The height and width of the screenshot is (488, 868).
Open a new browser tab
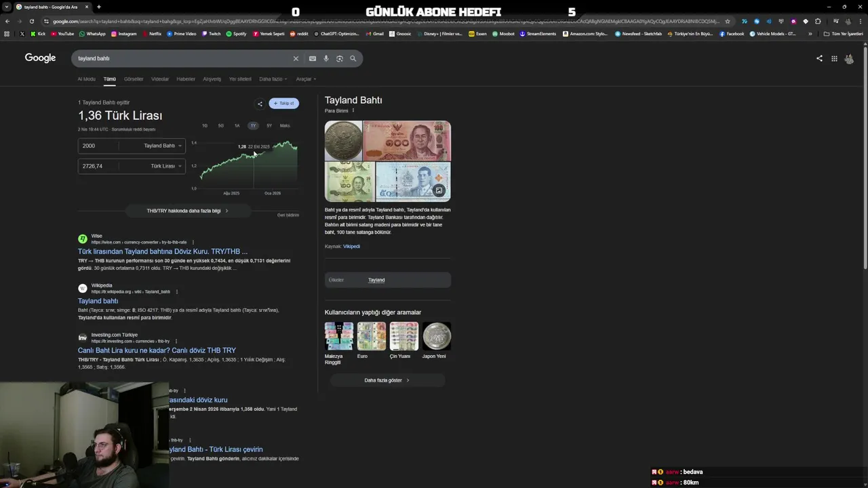coord(98,7)
